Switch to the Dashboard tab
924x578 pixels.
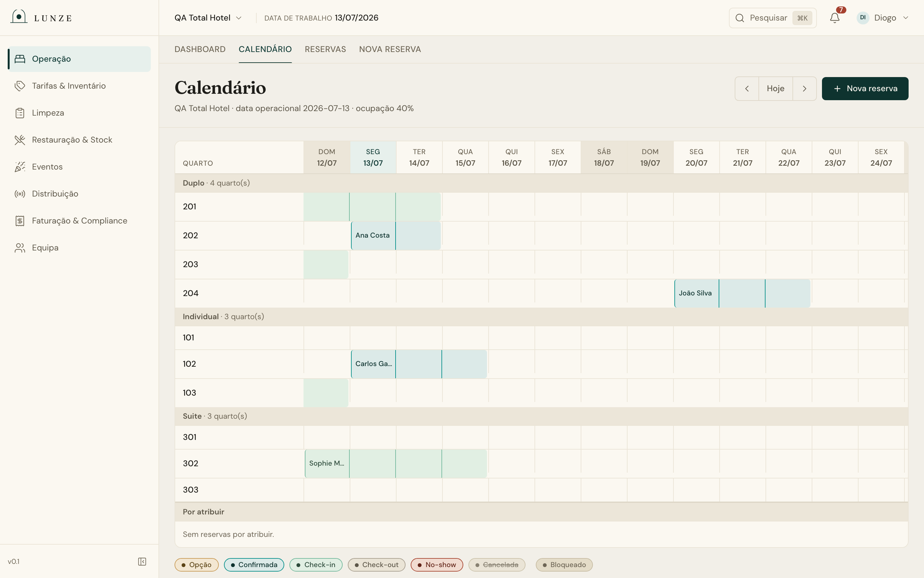200,49
